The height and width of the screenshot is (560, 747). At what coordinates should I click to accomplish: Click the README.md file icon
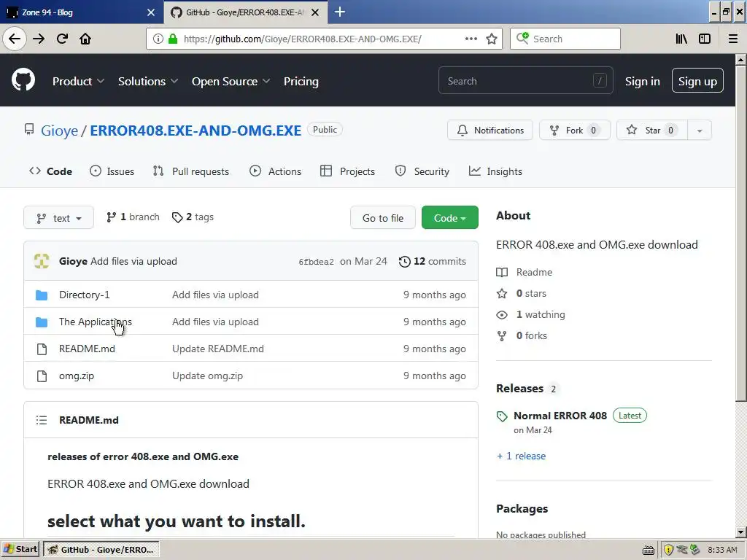pyautogui.click(x=42, y=349)
